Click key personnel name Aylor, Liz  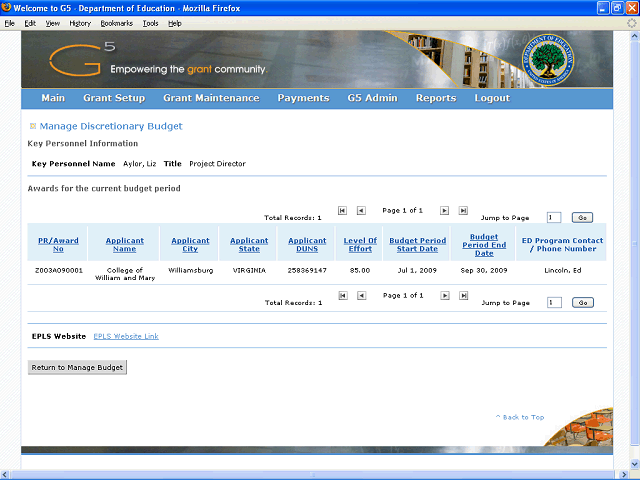click(x=140, y=164)
